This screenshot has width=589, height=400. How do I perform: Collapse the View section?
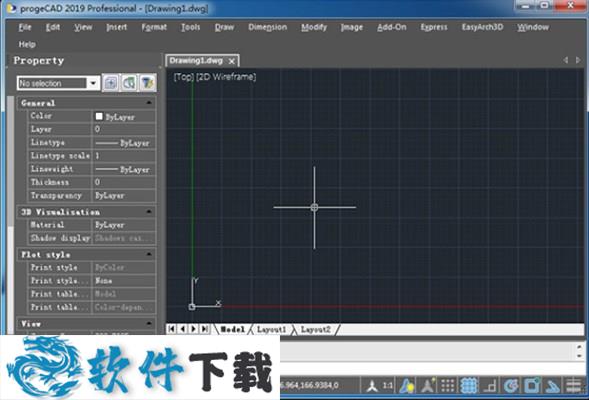(x=149, y=323)
